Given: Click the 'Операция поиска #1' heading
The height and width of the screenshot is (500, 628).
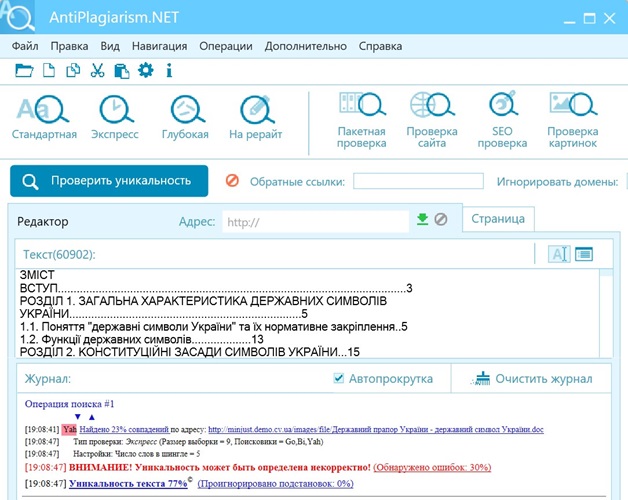Looking at the screenshot, I should tap(69, 403).
